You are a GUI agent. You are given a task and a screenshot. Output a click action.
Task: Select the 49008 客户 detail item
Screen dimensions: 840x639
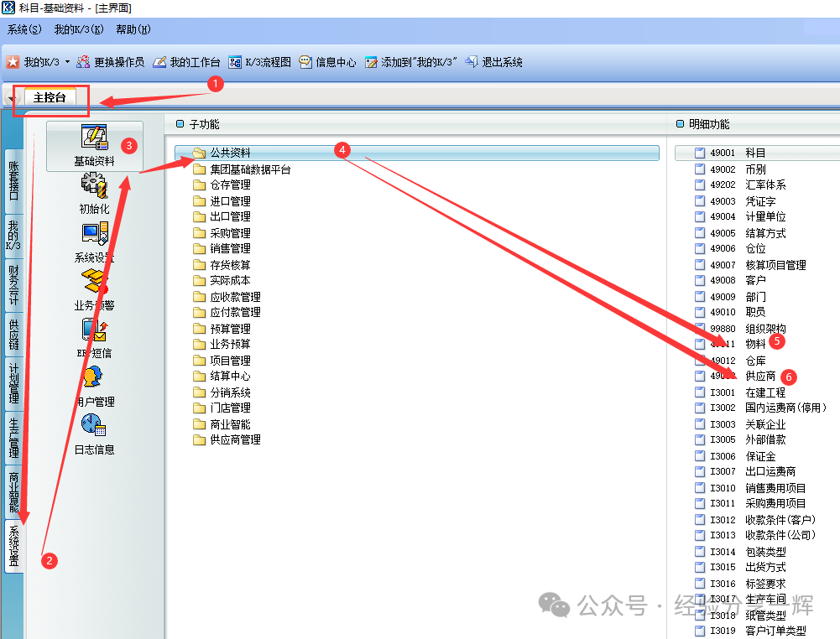(755, 280)
